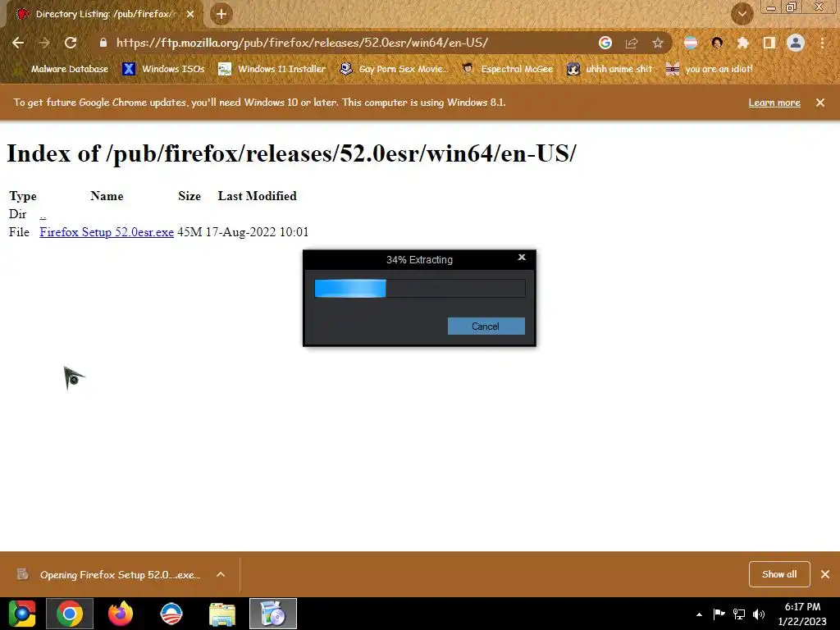Close the Extracting dialog
Screen dimensions: 840x630
522,258
